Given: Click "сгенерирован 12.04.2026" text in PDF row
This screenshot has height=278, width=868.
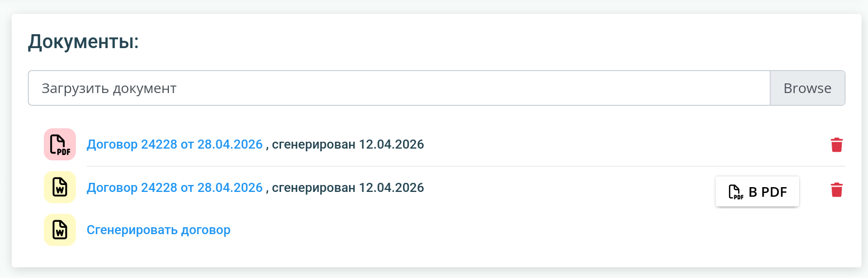Looking at the screenshot, I should coord(348,144).
